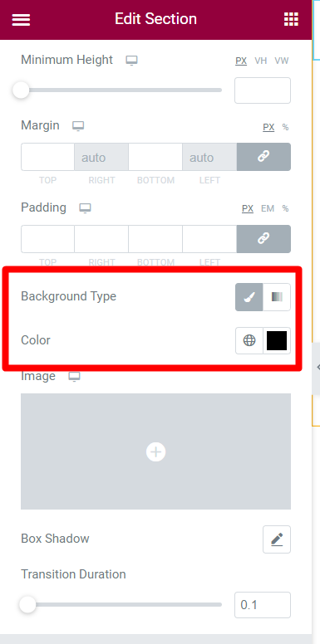Add a background image via plus placeholder
This screenshot has width=320, height=644.
coord(156,451)
